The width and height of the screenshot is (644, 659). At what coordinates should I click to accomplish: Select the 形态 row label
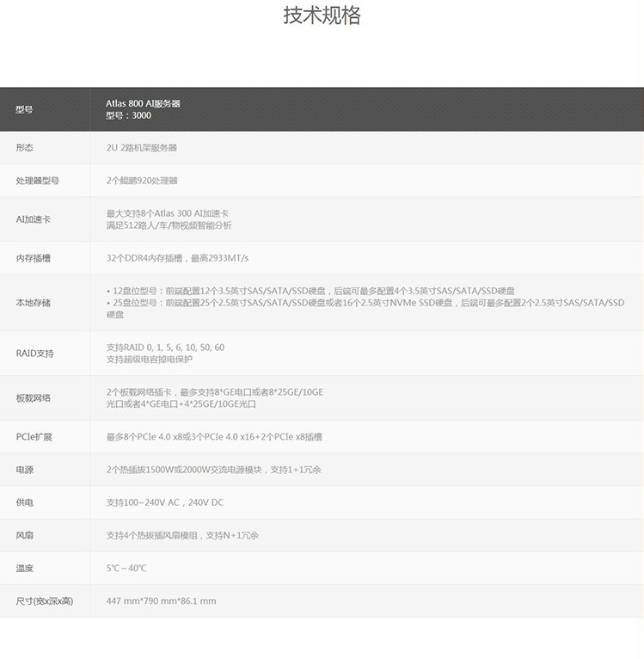point(24,148)
